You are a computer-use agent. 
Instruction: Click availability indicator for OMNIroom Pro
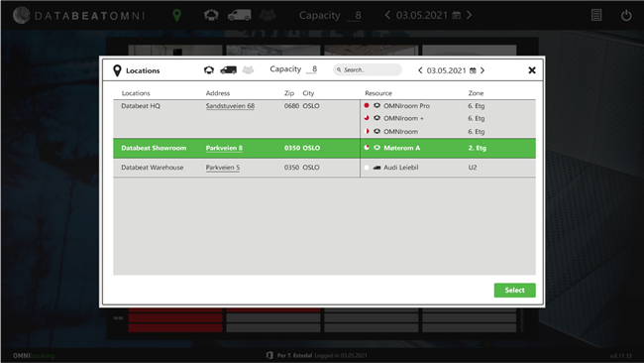(367, 106)
